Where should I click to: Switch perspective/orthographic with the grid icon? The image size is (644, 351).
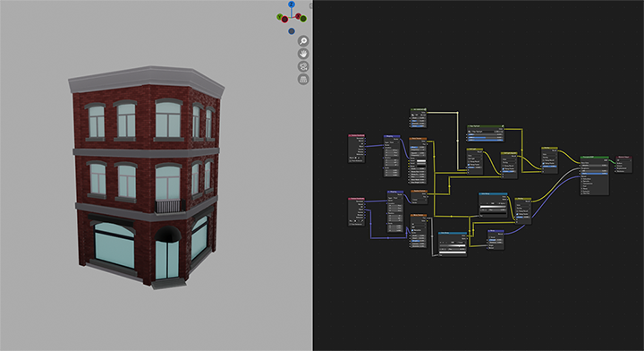[x=303, y=79]
